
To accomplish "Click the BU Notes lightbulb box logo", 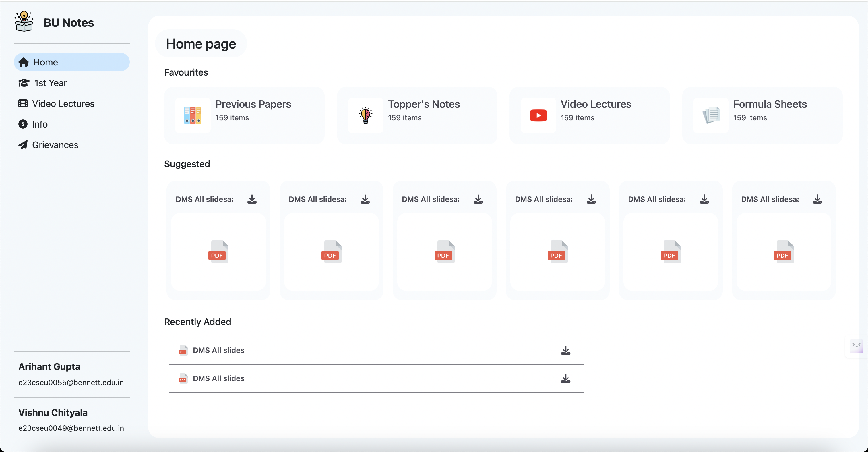I will point(24,22).
